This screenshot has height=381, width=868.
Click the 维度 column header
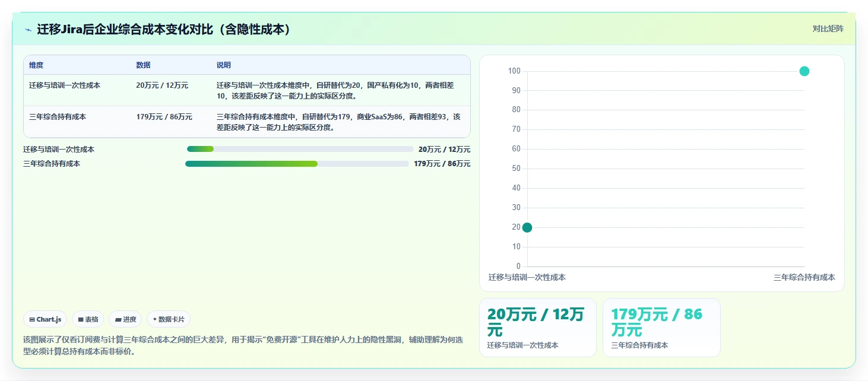coord(36,65)
